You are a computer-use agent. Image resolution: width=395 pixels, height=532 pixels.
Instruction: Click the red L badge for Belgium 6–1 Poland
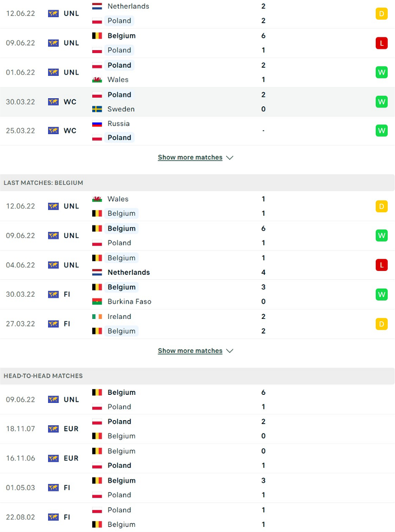click(x=381, y=43)
